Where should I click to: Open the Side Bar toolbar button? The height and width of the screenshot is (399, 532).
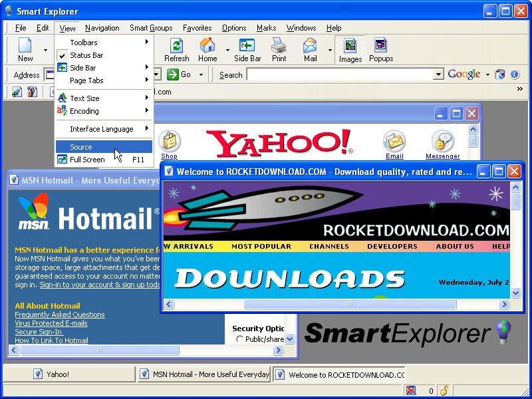coord(247,49)
